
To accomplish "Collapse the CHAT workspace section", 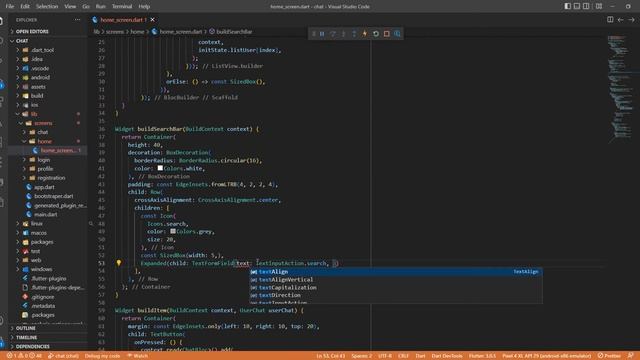I will click(48, 41).
